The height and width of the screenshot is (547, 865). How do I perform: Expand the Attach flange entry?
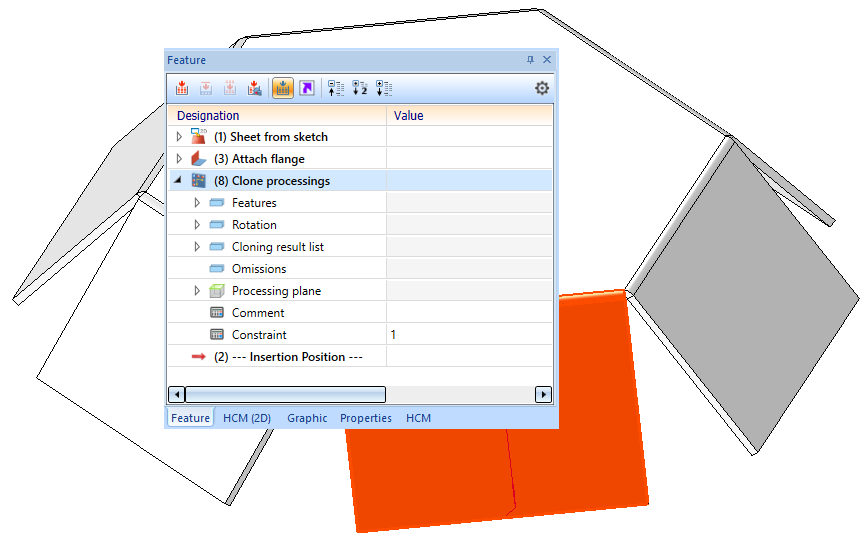tap(179, 158)
